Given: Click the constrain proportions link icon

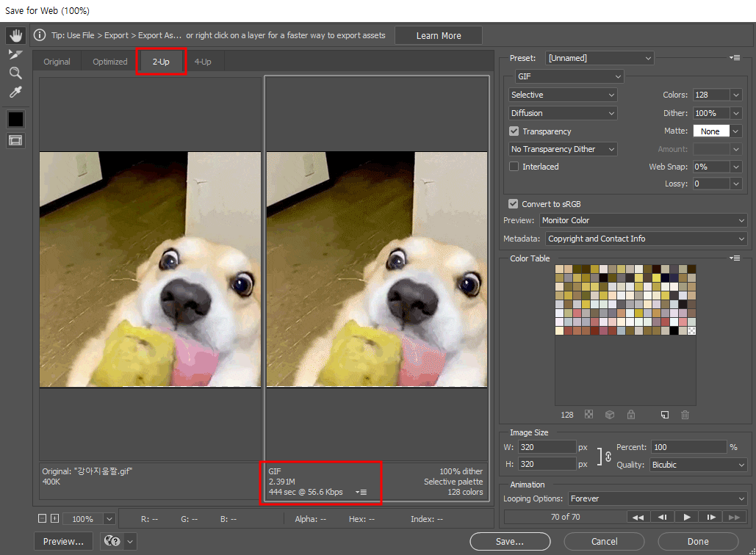Looking at the screenshot, I should tap(608, 456).
